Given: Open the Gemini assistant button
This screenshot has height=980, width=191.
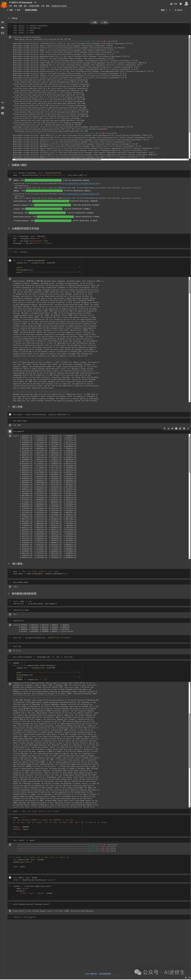Looking at the screenshot, I should [178, 10].
